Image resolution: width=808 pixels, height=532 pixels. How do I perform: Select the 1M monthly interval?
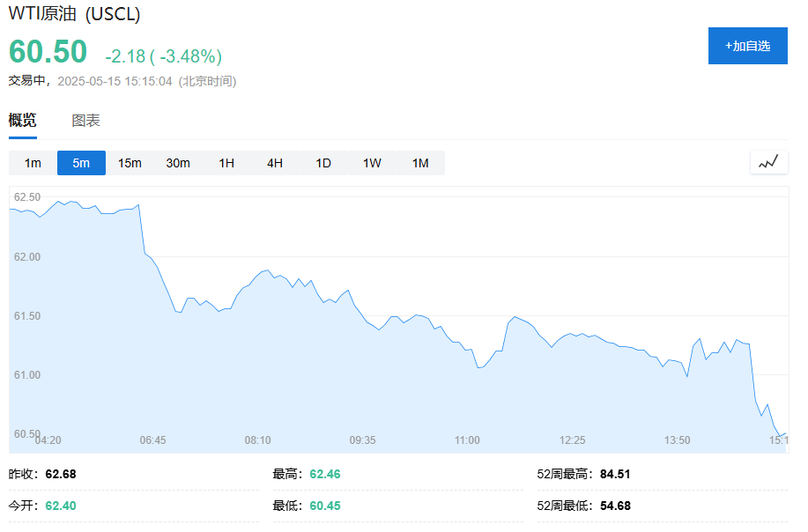[420, 163]
